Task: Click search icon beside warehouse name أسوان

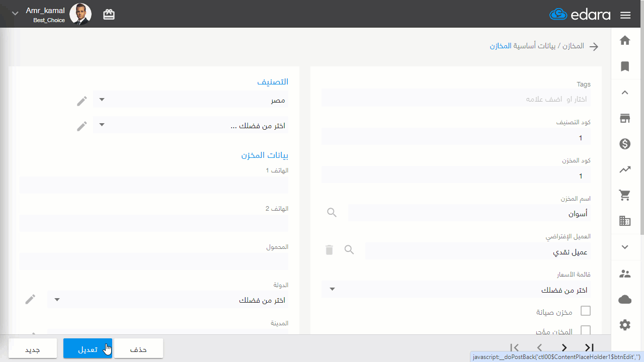Action: click(332, 213)
